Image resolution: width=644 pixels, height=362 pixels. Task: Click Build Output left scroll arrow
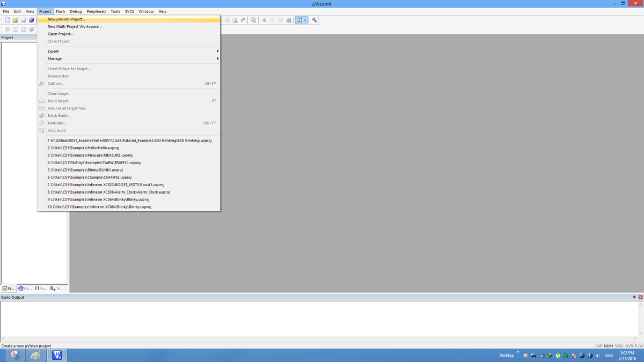3,338
